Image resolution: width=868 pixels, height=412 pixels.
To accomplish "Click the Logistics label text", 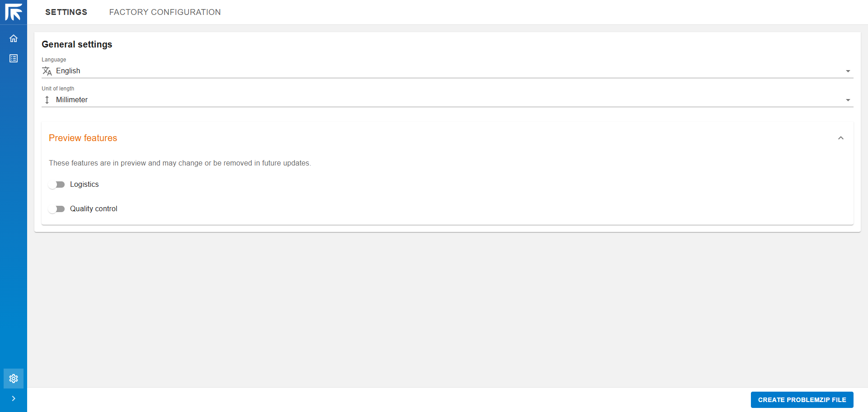I will (84, 185).
